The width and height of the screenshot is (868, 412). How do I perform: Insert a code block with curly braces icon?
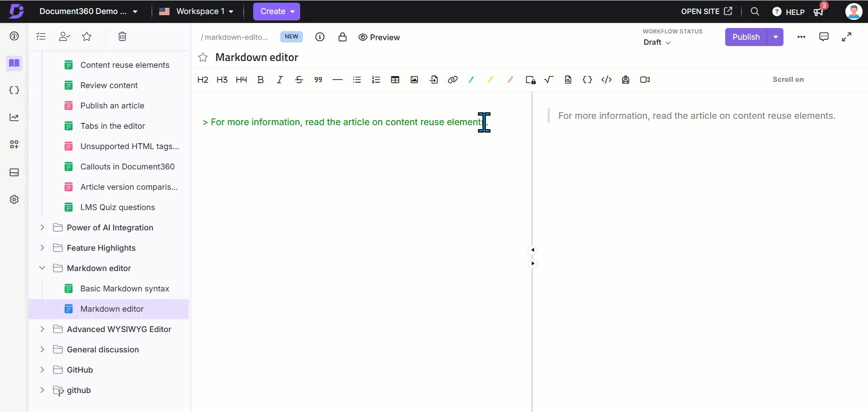[587, 80]
